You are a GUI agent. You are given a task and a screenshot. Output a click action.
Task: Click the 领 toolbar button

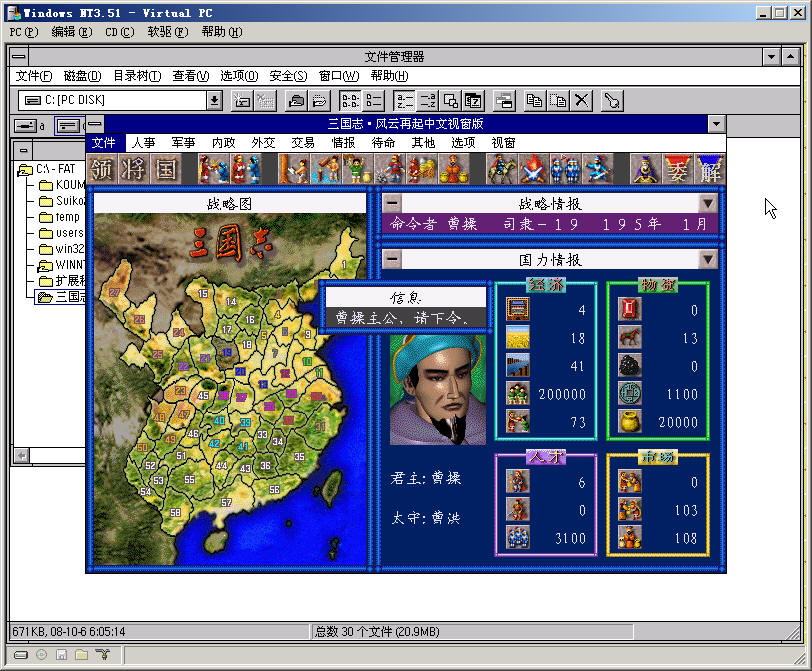[104, 168]
